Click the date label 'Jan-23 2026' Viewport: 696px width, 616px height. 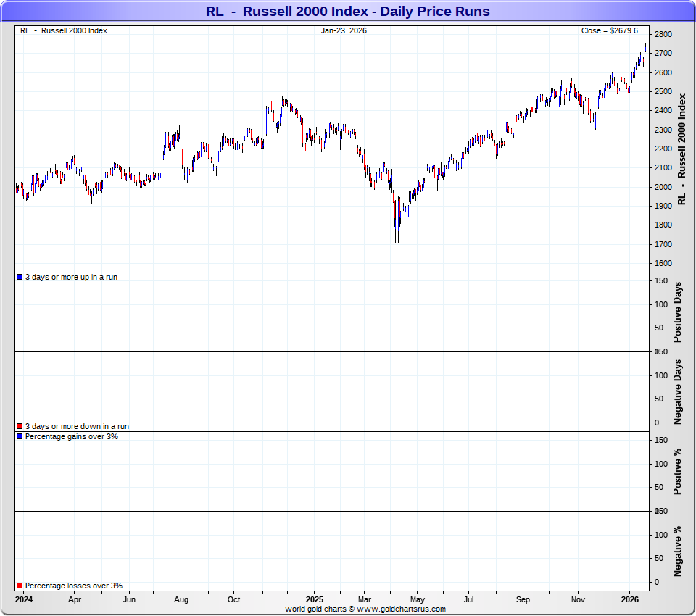point(344,30)
